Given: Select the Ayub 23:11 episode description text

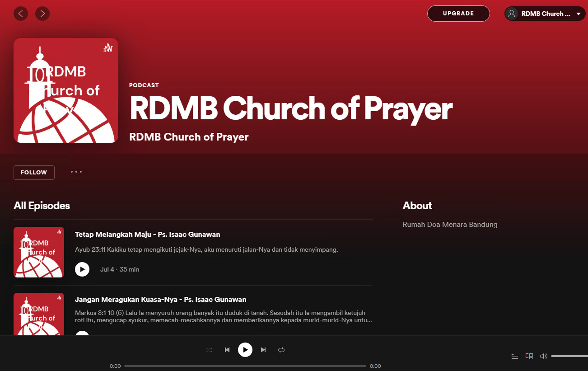Looking at the screenshot, I should point(206,249).
